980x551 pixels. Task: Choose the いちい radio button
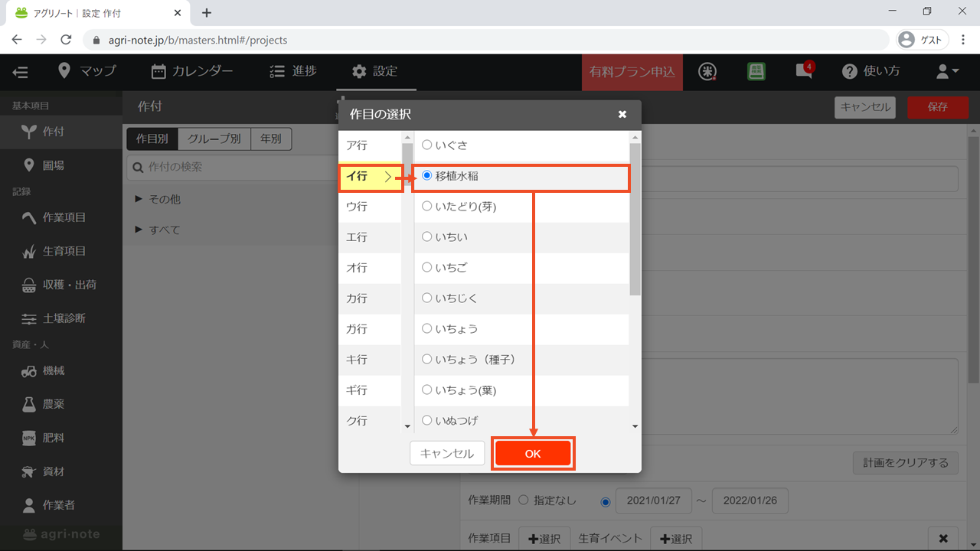[427, 236]
